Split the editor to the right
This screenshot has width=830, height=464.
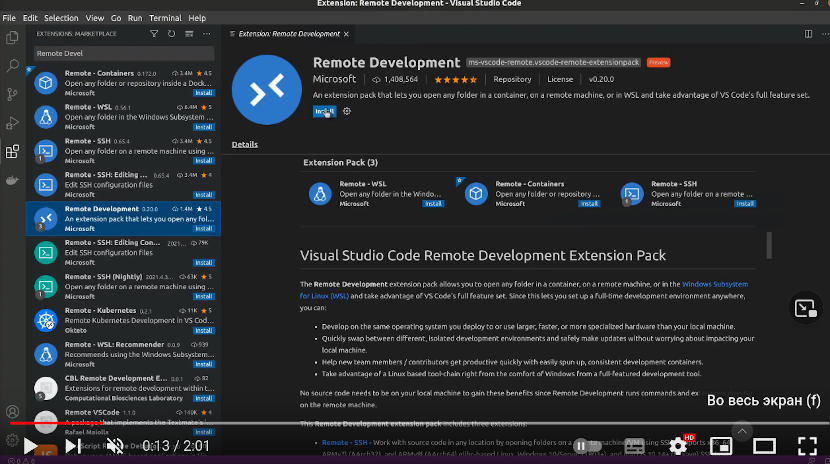coord(808,34)
